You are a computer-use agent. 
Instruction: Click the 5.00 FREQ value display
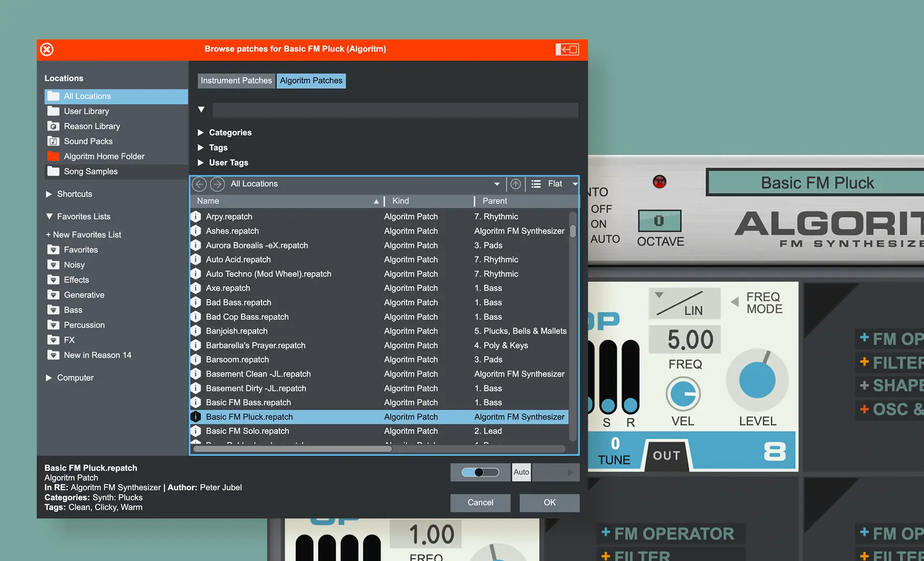685,340
